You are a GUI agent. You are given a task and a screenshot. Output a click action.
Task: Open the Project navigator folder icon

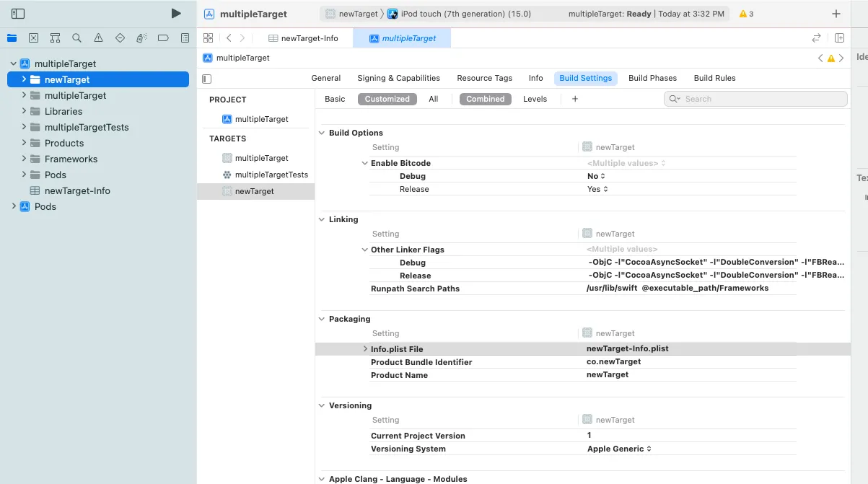click(x=12, y=38)
